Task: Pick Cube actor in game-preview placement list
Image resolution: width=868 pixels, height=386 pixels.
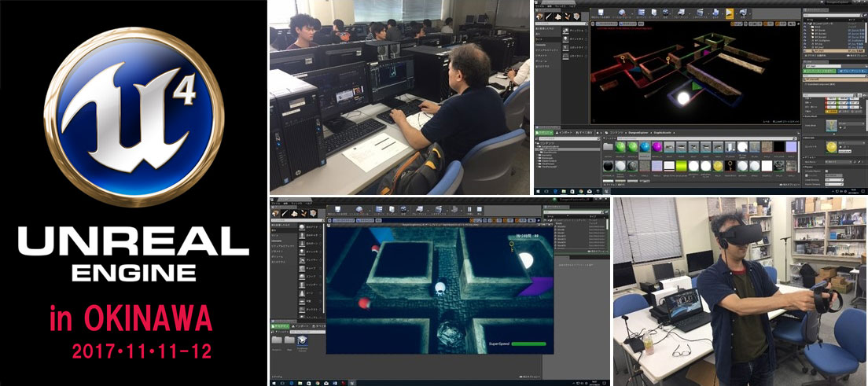Action: pyautogui.click(x=311, y=268)
